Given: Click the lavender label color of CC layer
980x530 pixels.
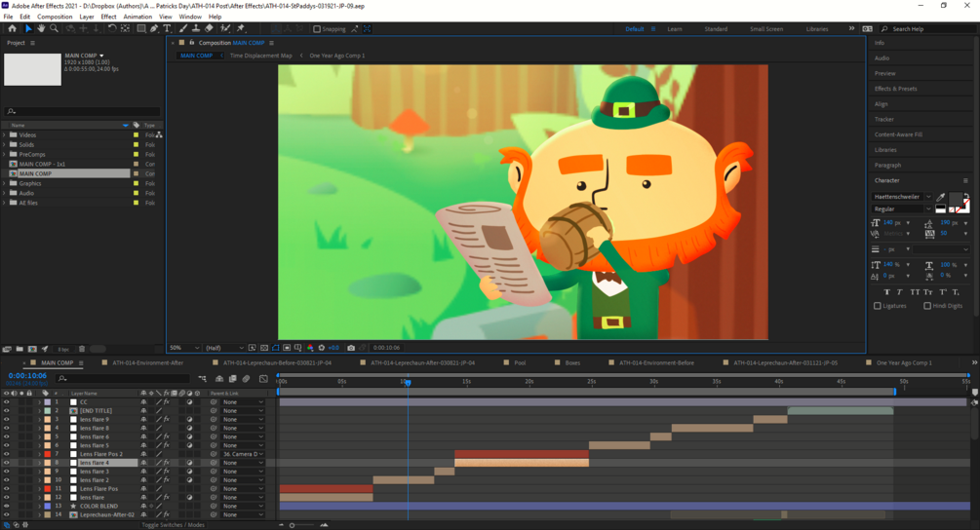Looking at the screenshot, I should (x=48, y=402).
